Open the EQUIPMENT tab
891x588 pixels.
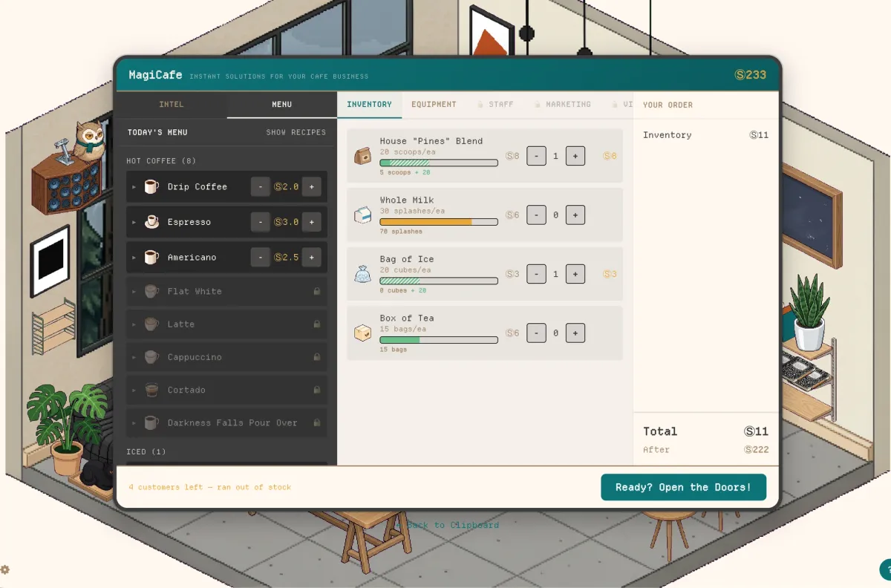(434, 104)
